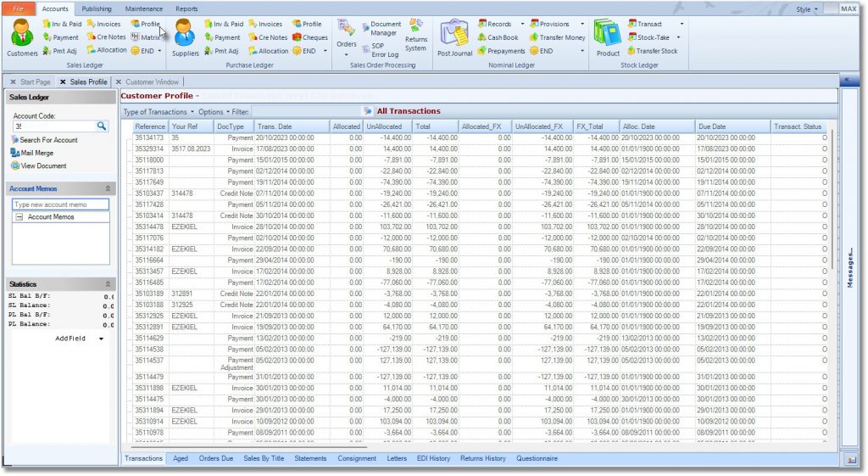The height and width of the screenshot is (476, 868).
Task: Click the Cheques icon in Purchase Ledger
Action: click(x=309, y=37)
